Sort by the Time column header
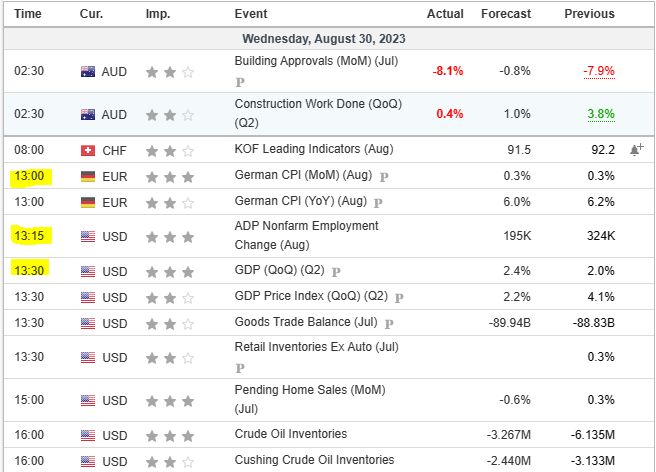The image size is (656, 472). (x=29, y=14)
